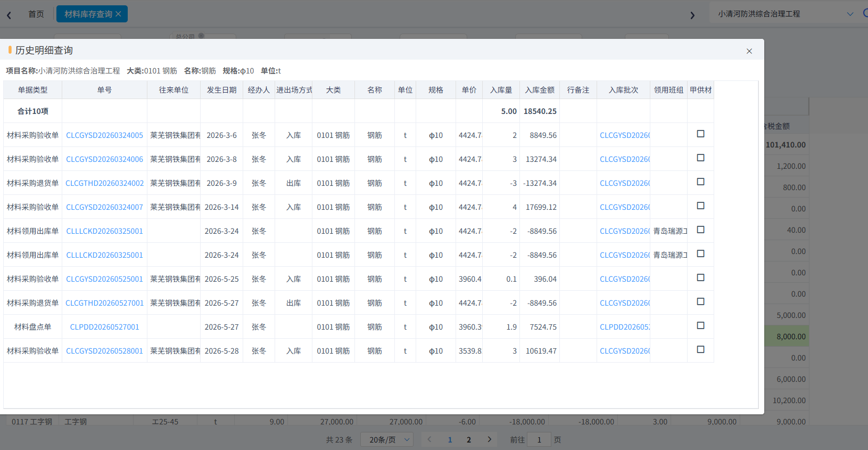
Task: Open return order link CLCGTHD20260324002
Action: pyautogui.click(x=104, y=183)
